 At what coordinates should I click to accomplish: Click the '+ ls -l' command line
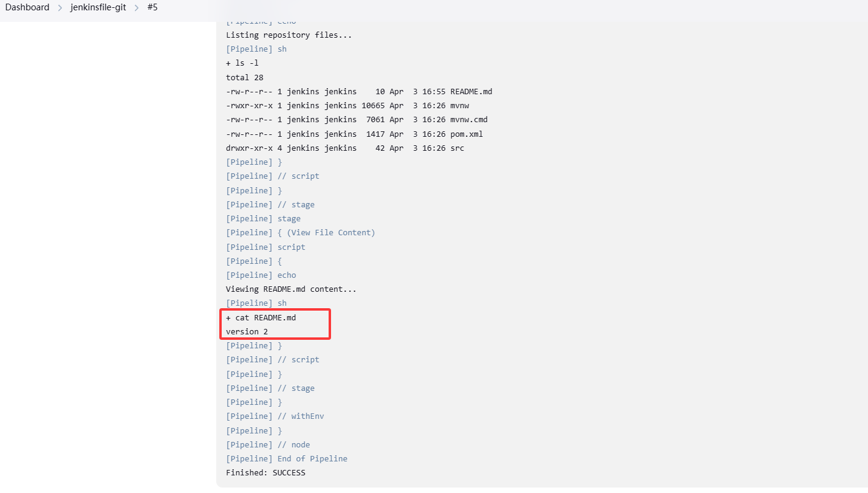[x=242, y=63]
